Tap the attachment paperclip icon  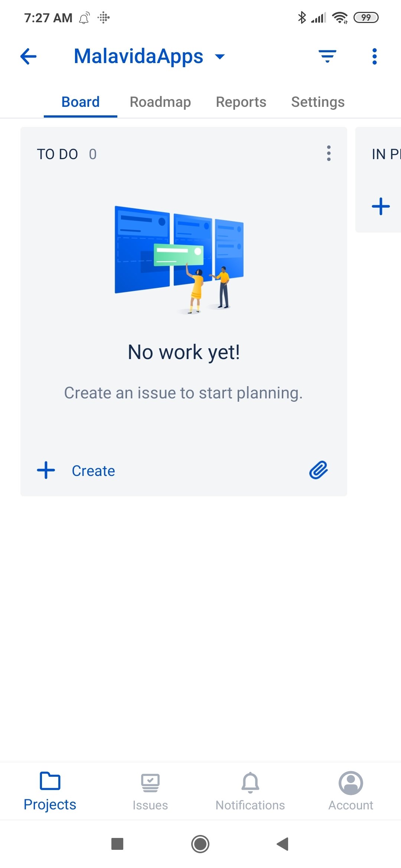tap(319, 470)
